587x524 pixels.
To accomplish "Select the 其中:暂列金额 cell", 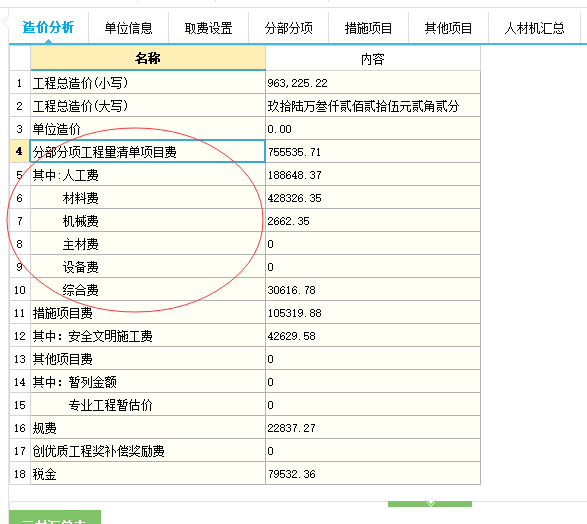I will tap(148, 382).
